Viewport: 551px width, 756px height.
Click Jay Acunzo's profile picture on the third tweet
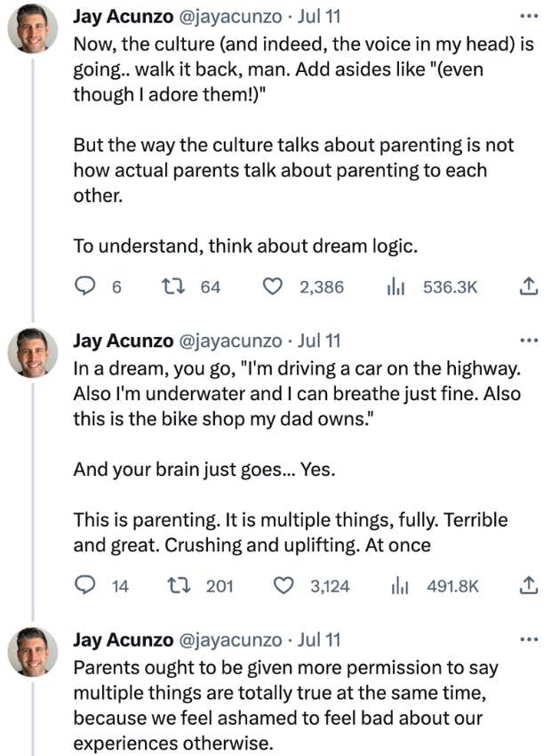tap(32, 652)
